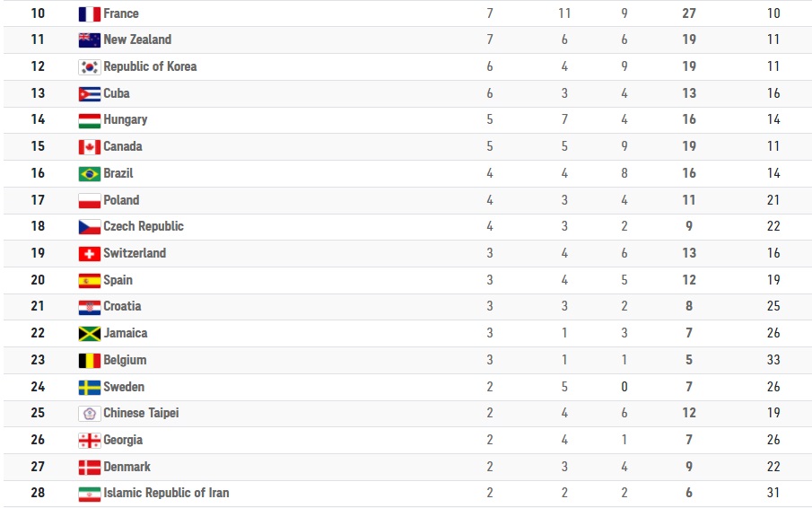Click the Republic of Korea flag

tap(89, 67)
